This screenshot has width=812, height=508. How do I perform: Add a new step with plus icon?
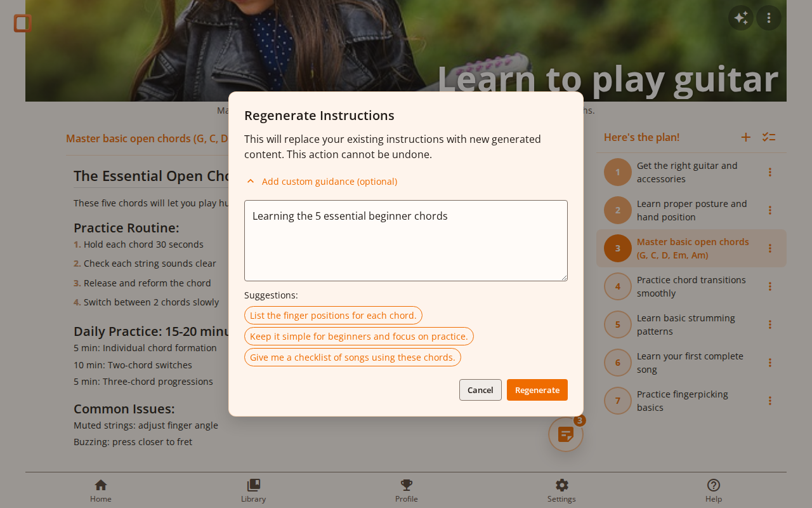[746, 137]
